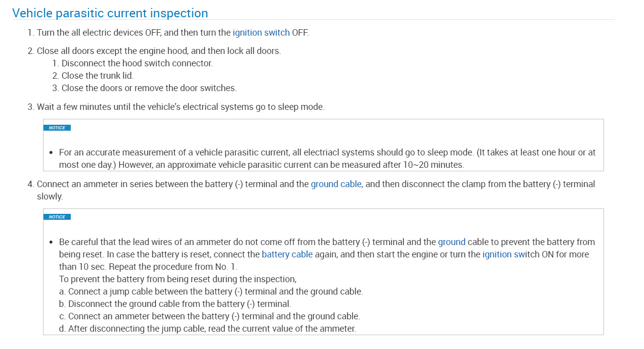The width and height of the screenshot is (644, 349).
Task: Click the NOTICE badge below step 4
Action: click(x=57, y=217)
